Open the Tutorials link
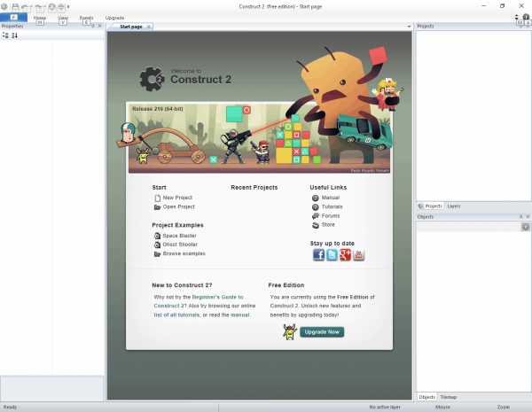Viewport: 532px width, 412px height. point(332,206)
